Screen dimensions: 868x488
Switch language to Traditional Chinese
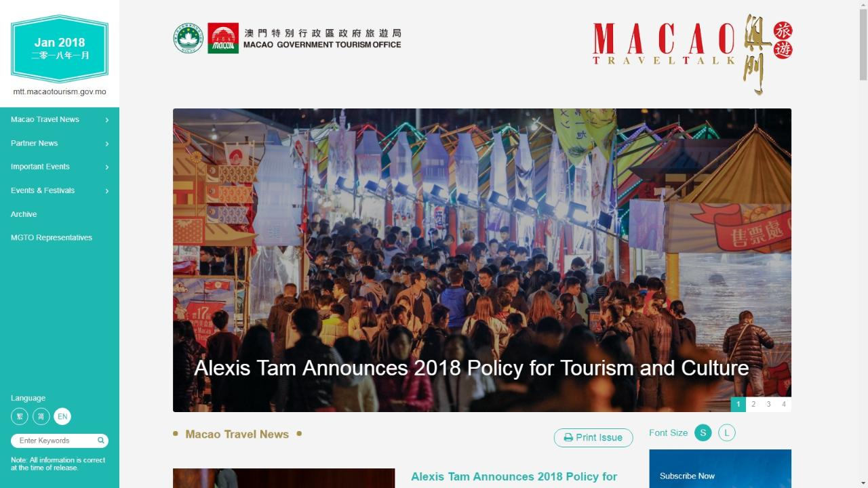click(19, 416)
